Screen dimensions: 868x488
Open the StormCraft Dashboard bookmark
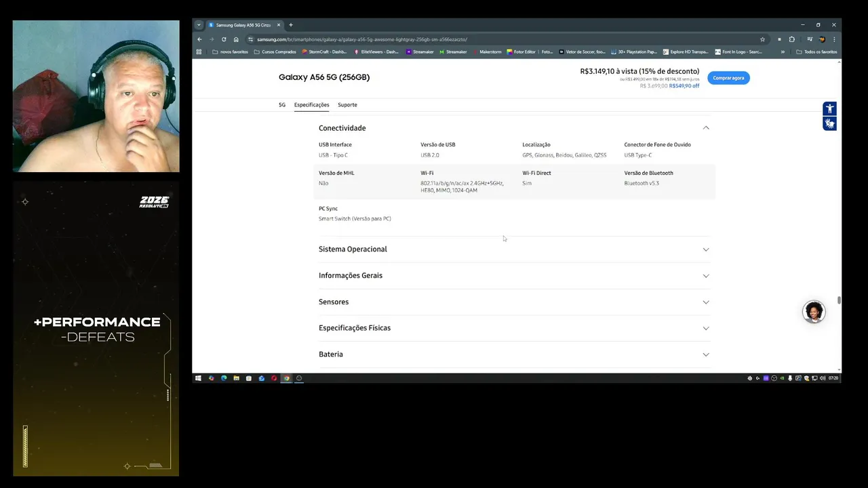click(x=324, y=52)
